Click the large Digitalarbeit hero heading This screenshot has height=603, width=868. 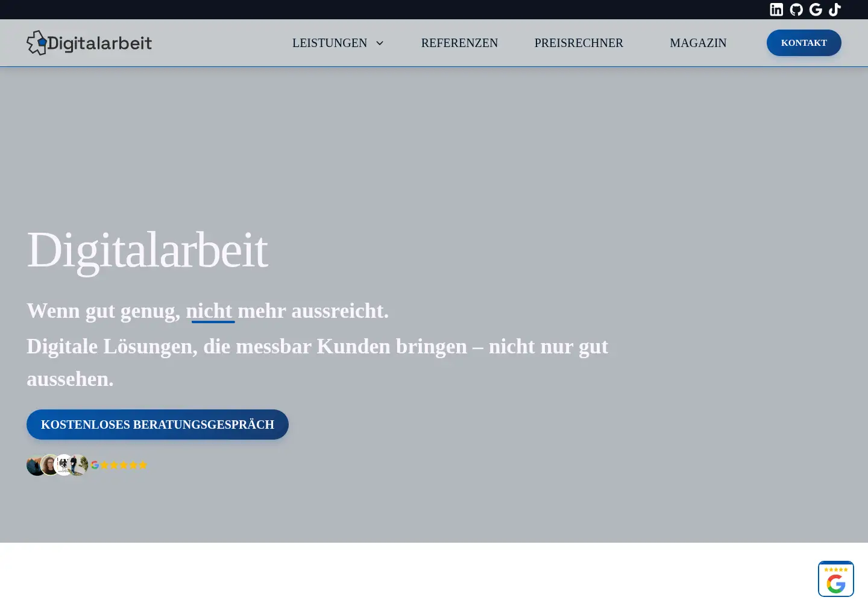147,250
